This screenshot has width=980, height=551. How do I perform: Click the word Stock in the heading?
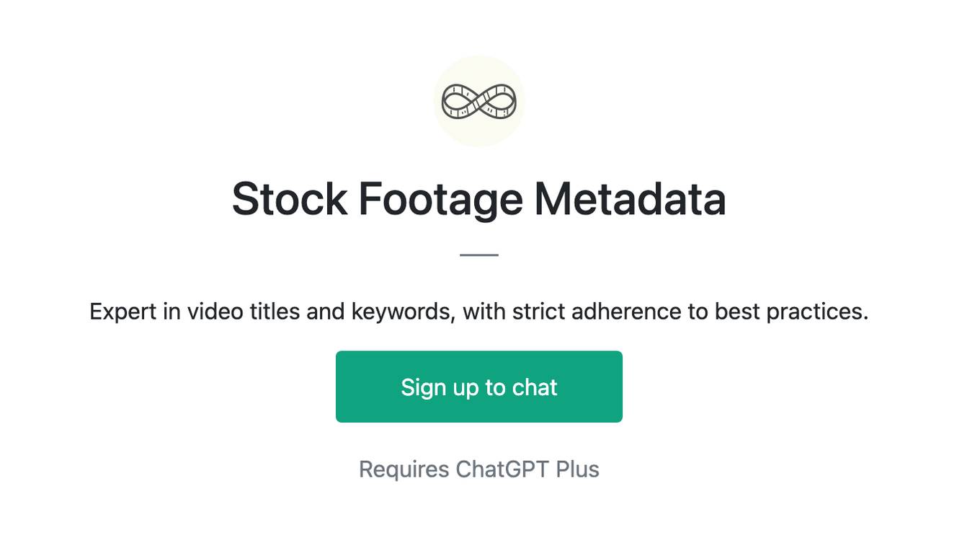pyautogui.click(x=289, y=198)
